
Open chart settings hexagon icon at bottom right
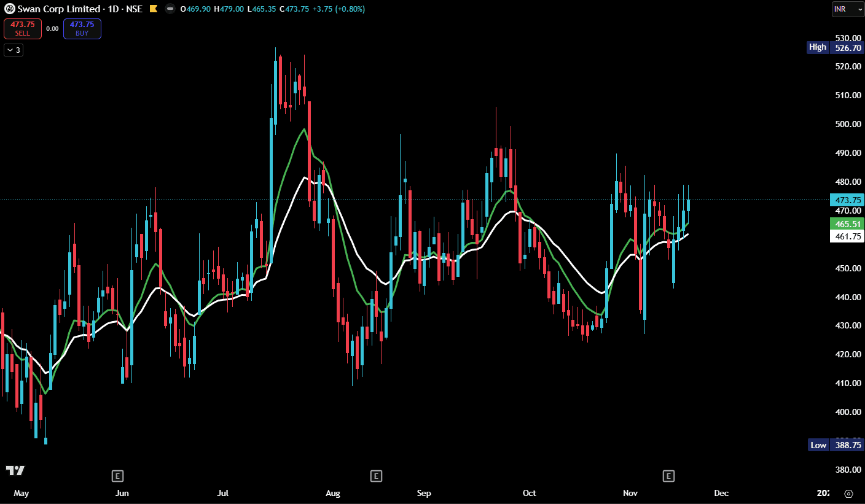[848, 494]
